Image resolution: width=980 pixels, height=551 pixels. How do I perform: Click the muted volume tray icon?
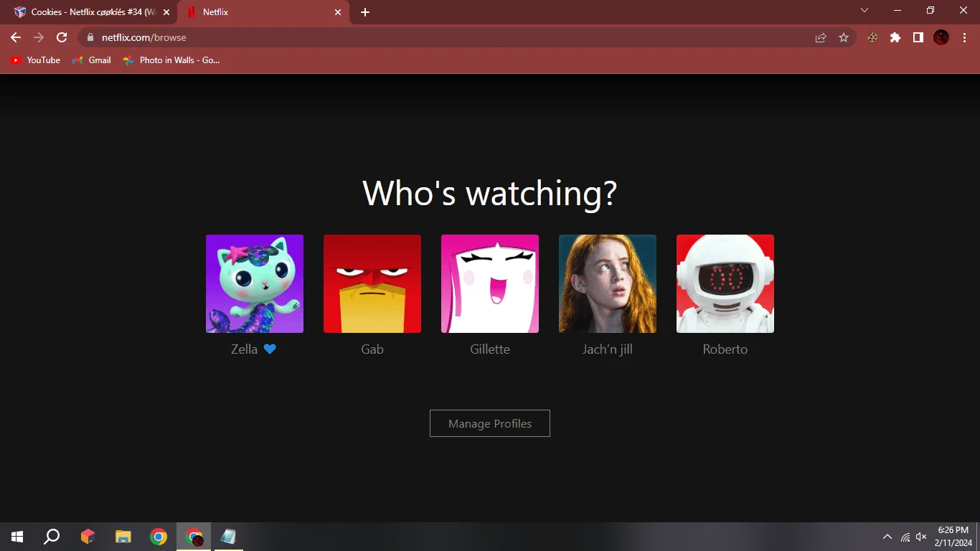tap(922, 537)
